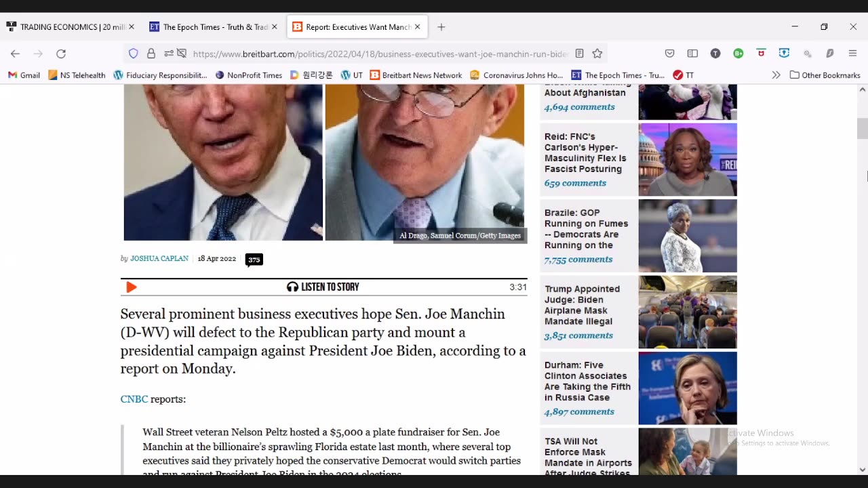View the 4,897 comments link

coord(579,412)
